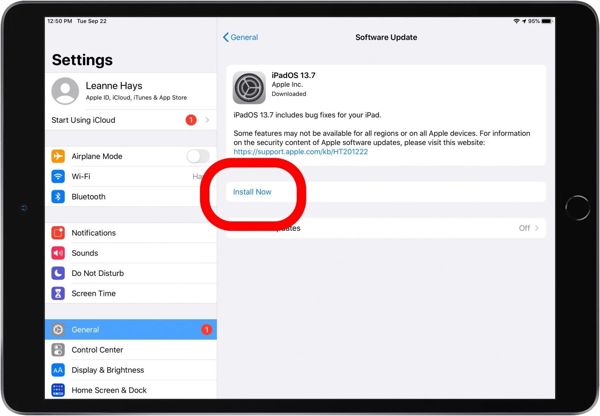Click the iPadOS 13.7 gear icon
This screenshot has height=416, width=600.
pos(249,88)
